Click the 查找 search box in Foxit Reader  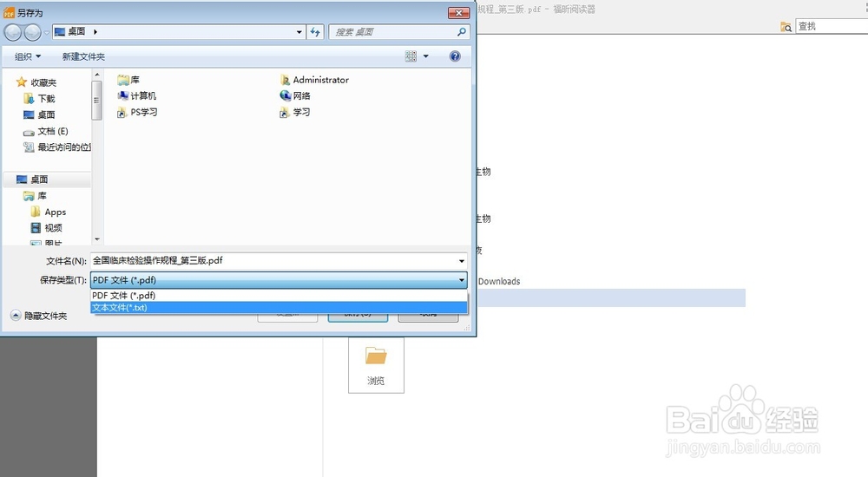(x=832, y=26)
